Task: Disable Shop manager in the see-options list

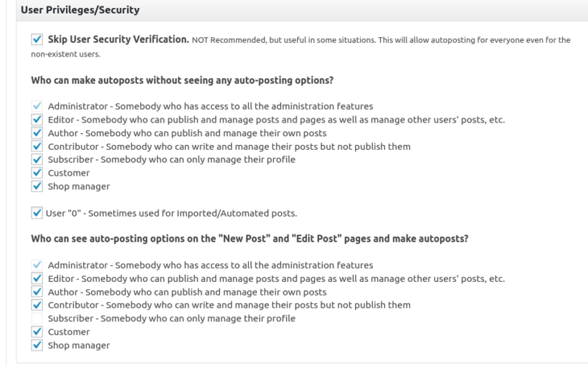Action: [x=39, y=346]
